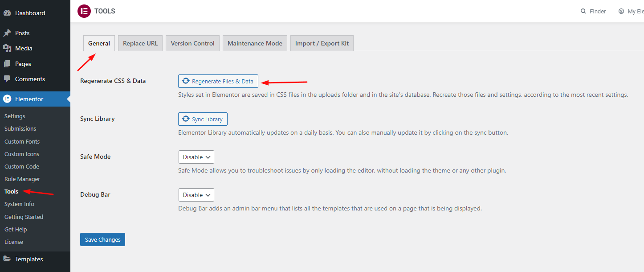Click the Dashboard gauge icon
The width and height of the screenshot is (644, 272).
point(7,13)
